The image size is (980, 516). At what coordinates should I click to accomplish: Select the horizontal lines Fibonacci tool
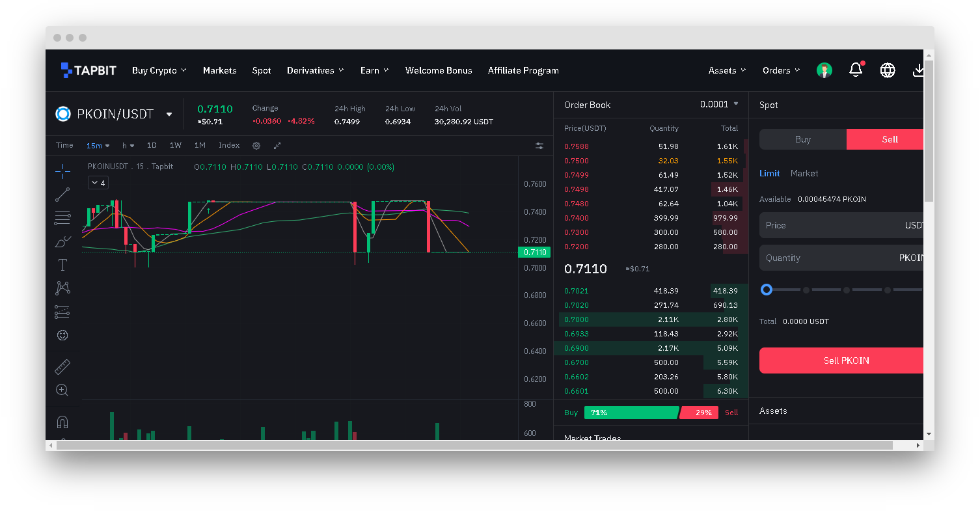(x=62, y=218)
